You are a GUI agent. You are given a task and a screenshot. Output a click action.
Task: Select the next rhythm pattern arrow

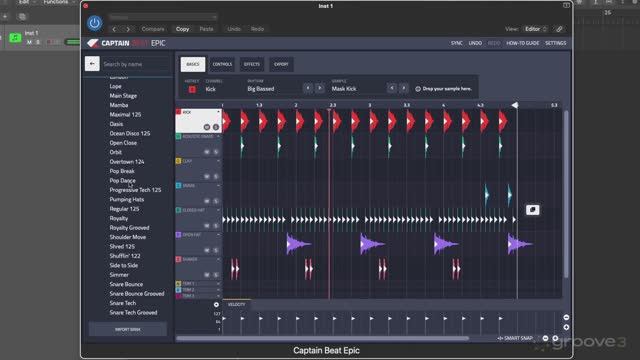(x=320, y=88)
